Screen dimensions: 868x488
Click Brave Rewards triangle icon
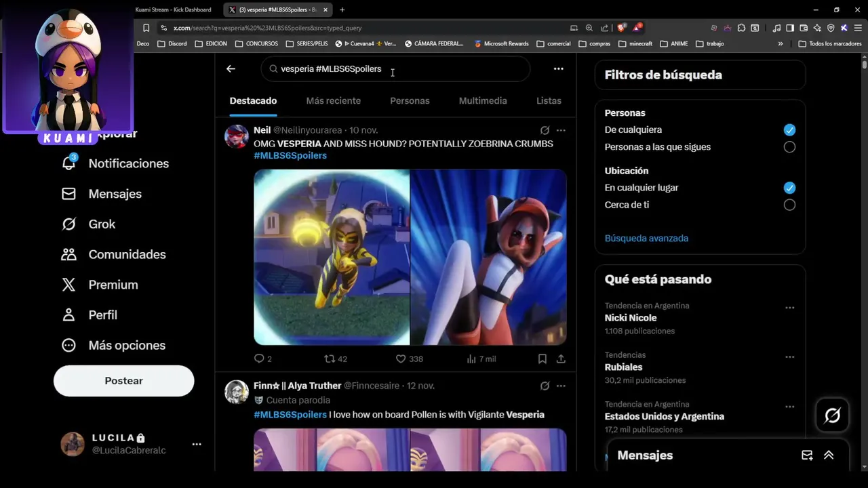click(637, 28)
